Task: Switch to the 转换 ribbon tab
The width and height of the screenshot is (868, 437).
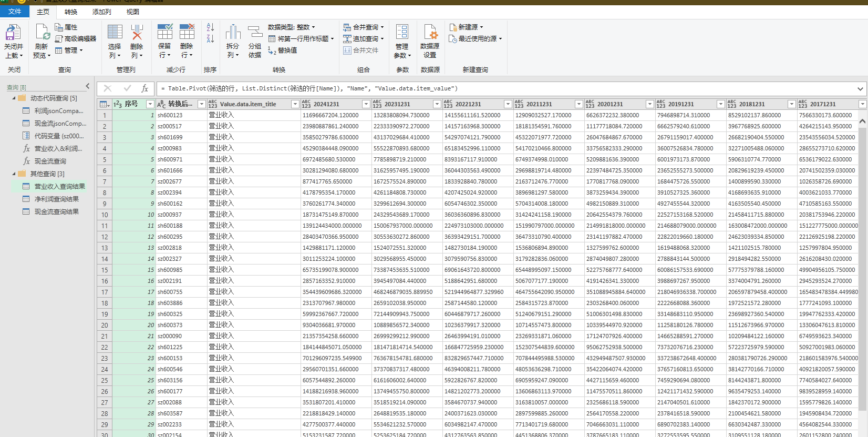Action: (x=71, y=12)
